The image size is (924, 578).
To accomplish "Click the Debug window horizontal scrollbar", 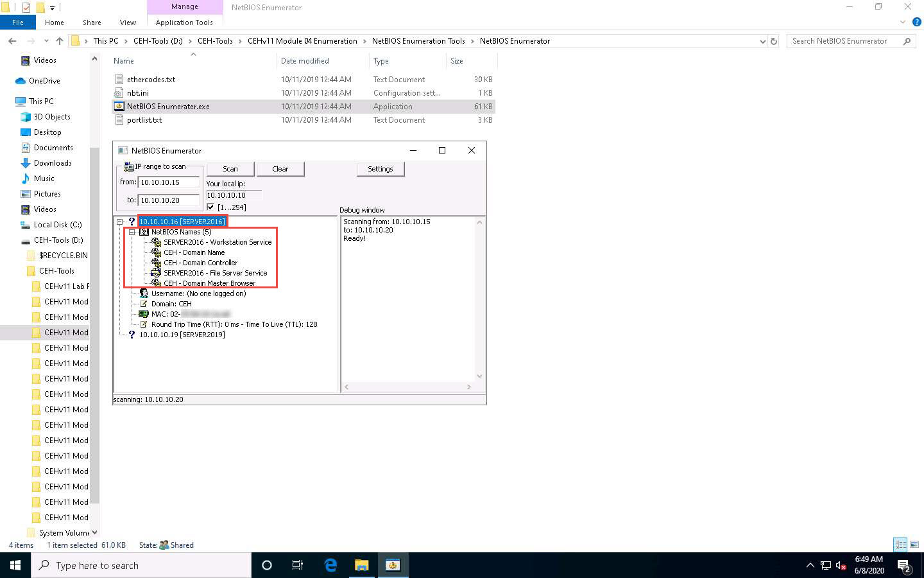I will pyautogui.click(x=407, y=387).
